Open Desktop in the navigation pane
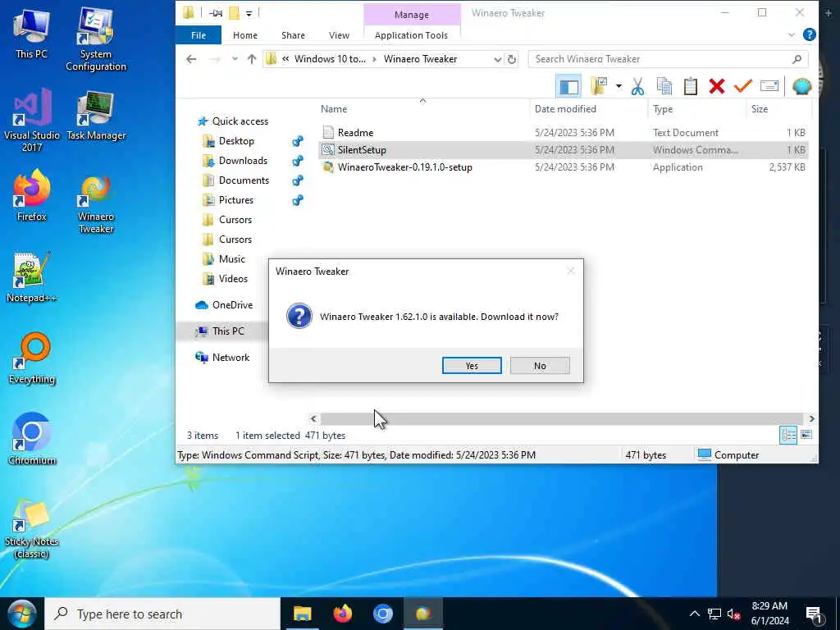The width and height of the screenshot is (840, 630). 236,141
